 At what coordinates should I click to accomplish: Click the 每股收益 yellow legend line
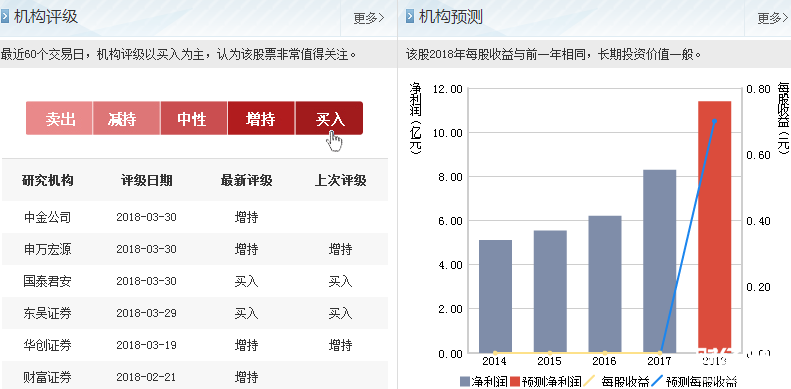click(590, 381)
